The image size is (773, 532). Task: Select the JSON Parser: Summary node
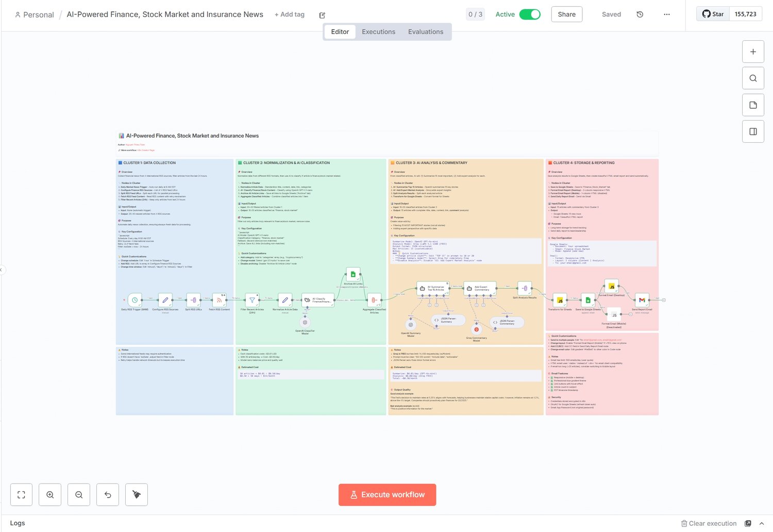448,320
